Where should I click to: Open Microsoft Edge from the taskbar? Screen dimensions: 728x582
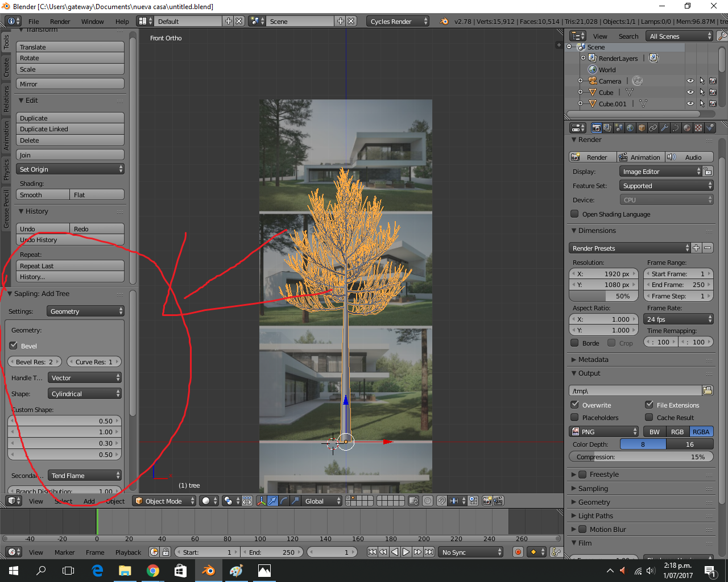pyautogui.click(x=97, y=571)
